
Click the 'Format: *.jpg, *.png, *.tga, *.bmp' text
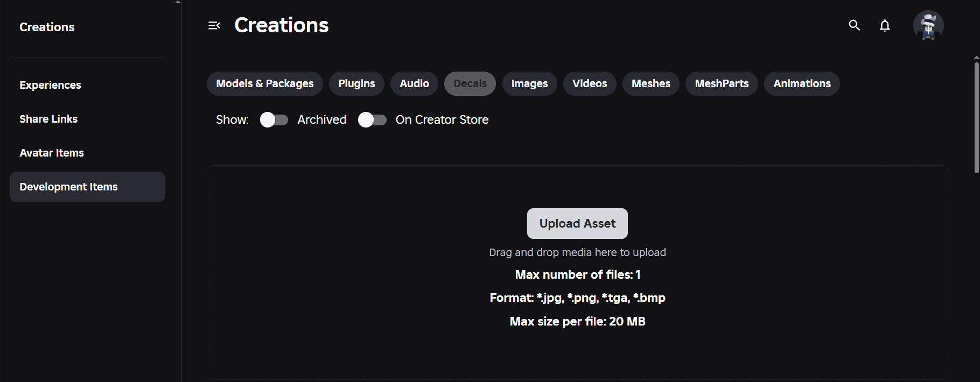click(577, 298)
